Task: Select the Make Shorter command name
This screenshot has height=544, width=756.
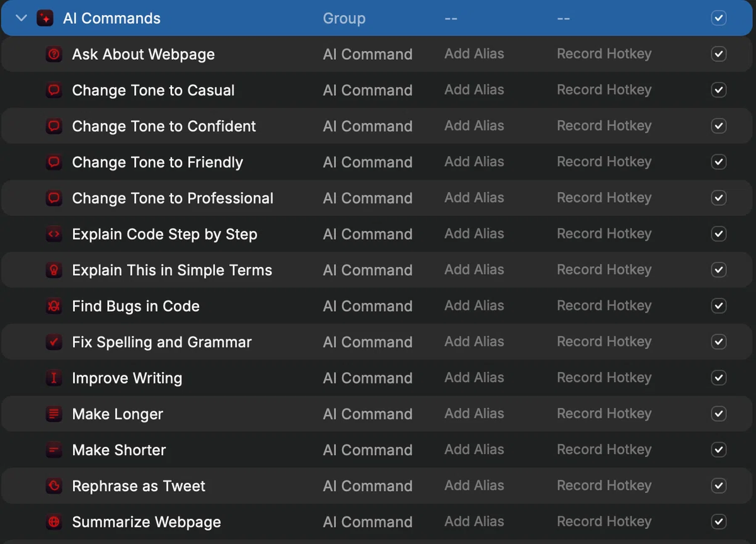Action: 119,450
